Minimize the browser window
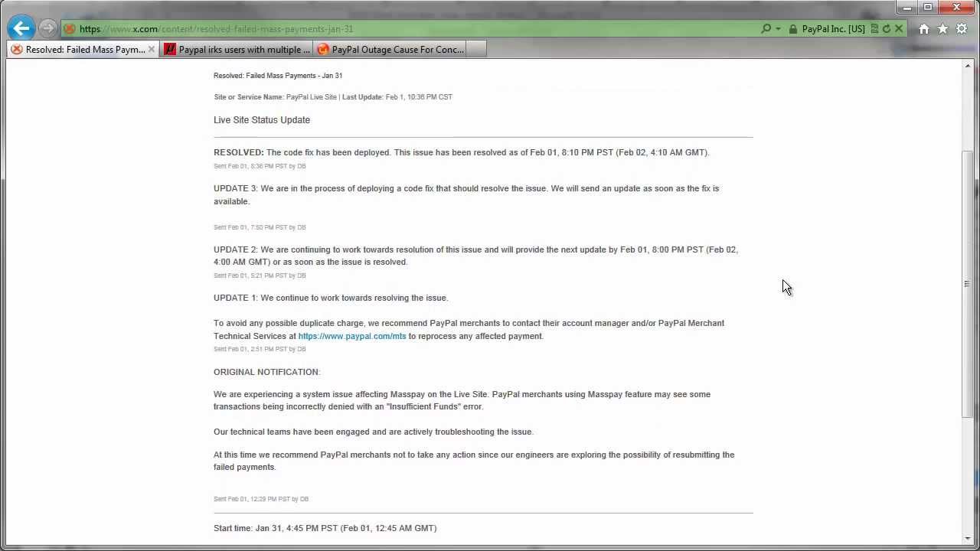Screen dimensions: 980x551 (907, 8)
